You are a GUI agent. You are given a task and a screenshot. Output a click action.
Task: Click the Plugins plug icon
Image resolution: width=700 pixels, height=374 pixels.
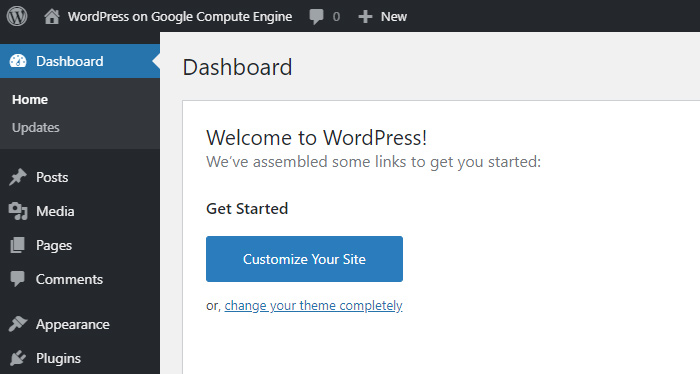coord(18,358)
